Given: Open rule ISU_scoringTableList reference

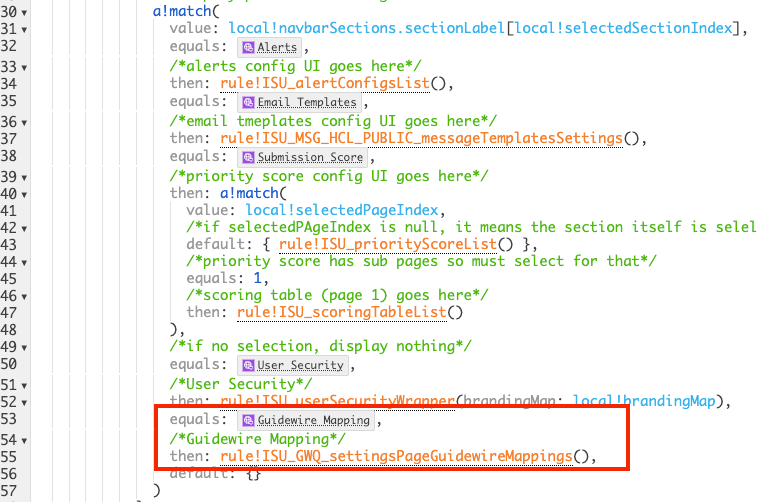Looking at the screenshot, I should click(342, 312).
